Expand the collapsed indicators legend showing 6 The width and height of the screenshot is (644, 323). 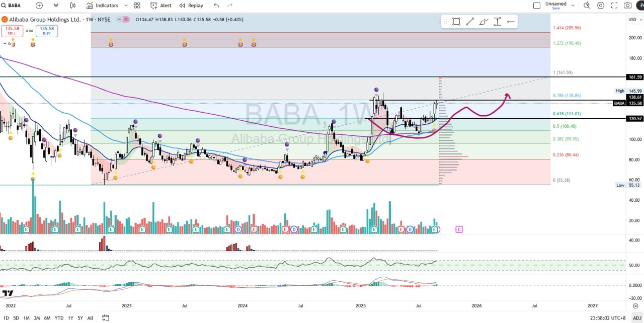tap(6, 44)
